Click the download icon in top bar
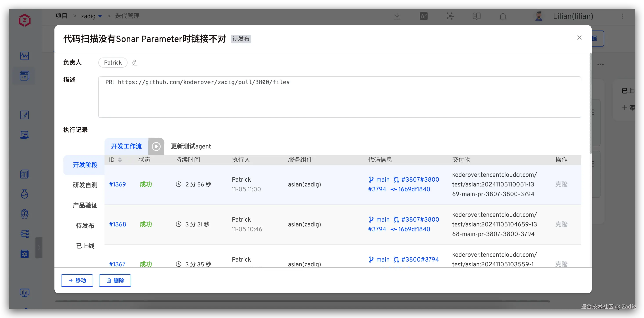 click(x=397, y=16)
